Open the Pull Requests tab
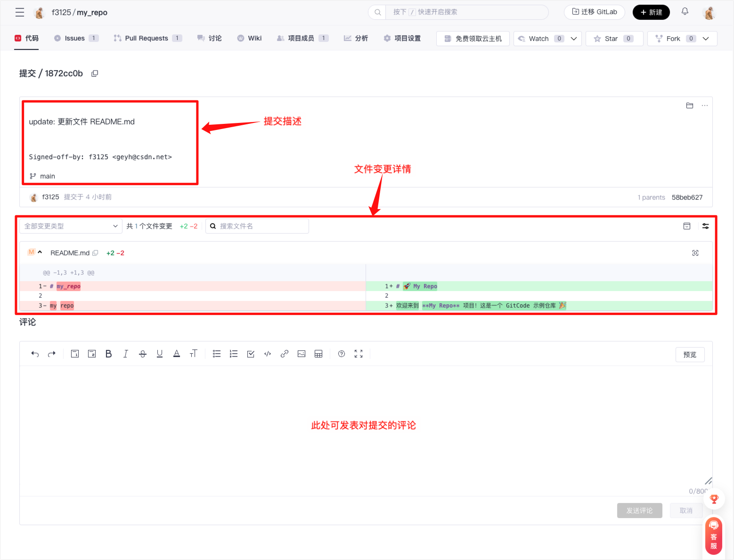 pos(147,38)
